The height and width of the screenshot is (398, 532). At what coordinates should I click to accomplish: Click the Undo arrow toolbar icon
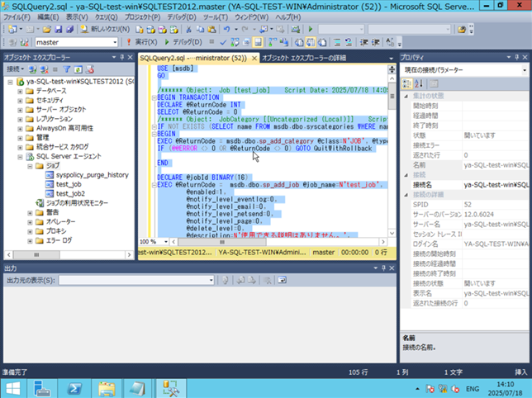coord(226,30)
